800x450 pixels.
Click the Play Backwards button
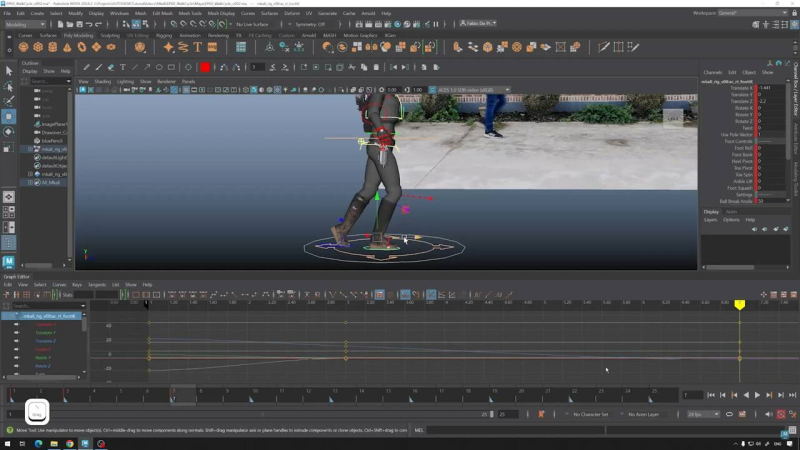pyautogui.click(x=746, y=395)
